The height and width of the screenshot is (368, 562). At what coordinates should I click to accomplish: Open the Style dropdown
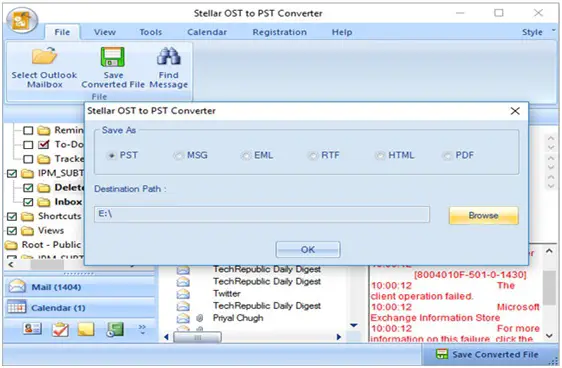pyautogui.click(x=538, y=32)
